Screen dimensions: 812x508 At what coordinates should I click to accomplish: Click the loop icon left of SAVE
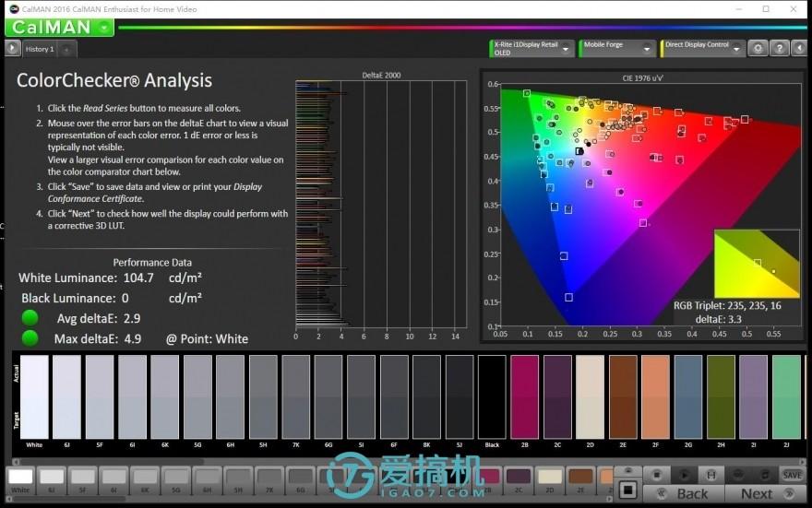pos(765,475)
